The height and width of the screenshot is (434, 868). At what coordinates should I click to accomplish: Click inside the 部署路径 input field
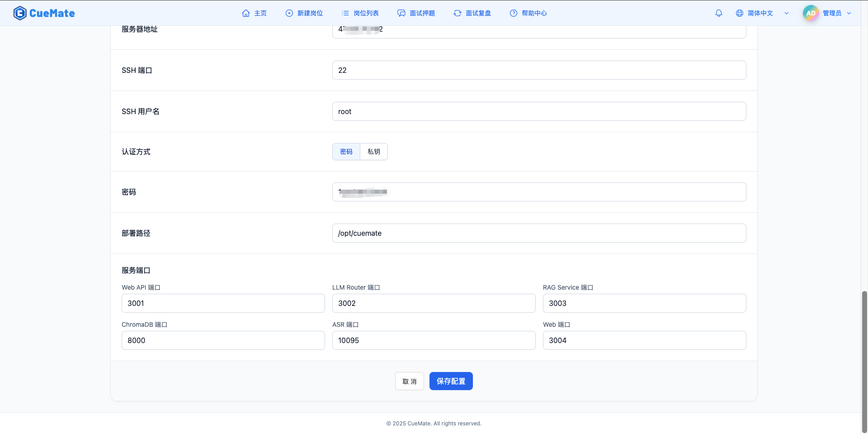(539, 233)
